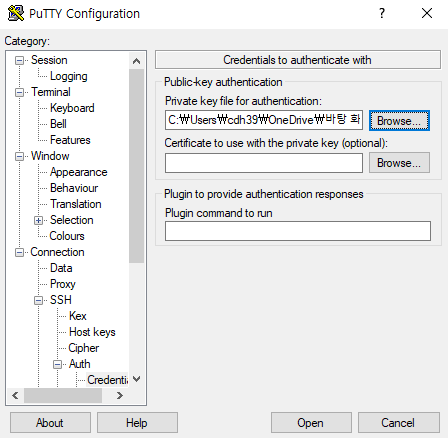The width and height of the screenshot is (448, 438).
Task: Browse for certificate file
Action: click(x=399, y=163)
